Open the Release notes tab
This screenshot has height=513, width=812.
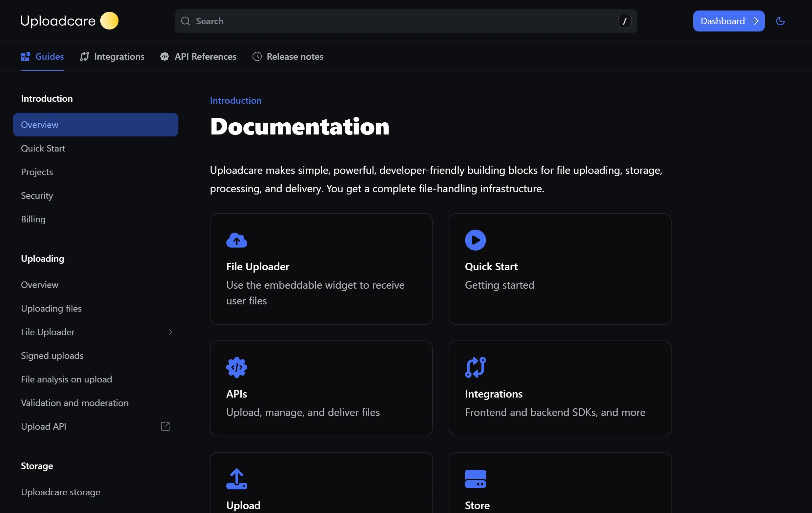[288, 57]
